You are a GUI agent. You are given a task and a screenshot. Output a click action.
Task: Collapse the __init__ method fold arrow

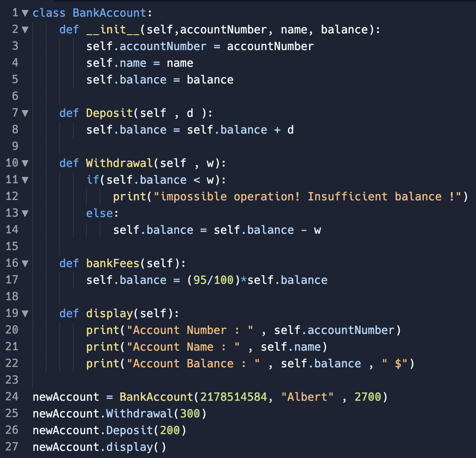click(x=25, y=30)
